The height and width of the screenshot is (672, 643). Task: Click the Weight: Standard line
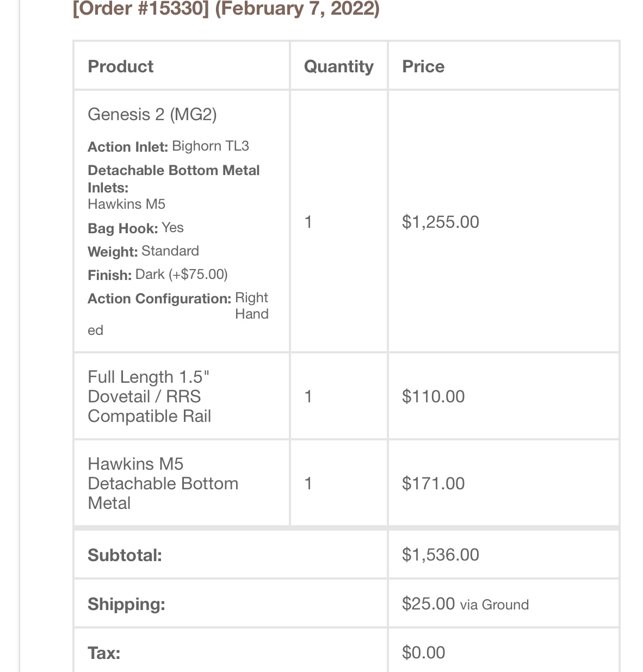[x=144, y=251]
